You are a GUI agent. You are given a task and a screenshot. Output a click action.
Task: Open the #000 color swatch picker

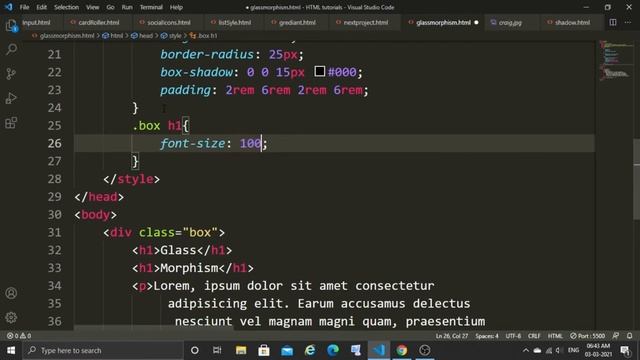coord(320,72)
